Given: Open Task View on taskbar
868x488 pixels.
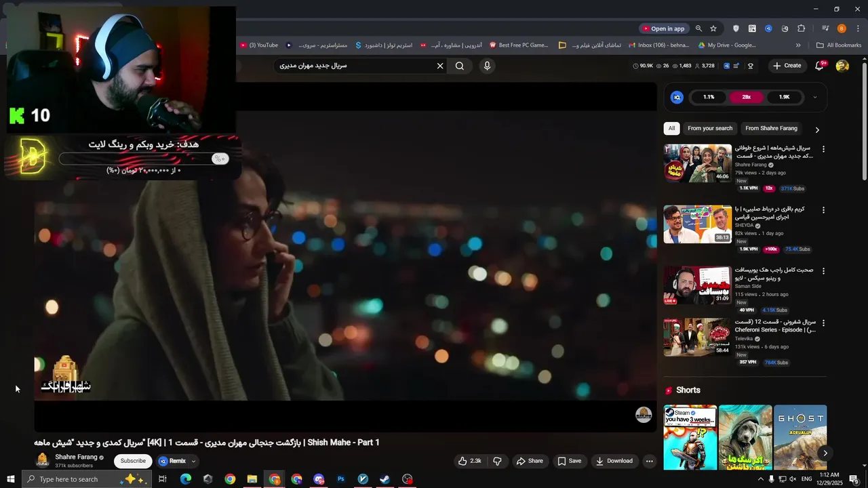Looking at the screenshot, I should (x=163, y=479).
